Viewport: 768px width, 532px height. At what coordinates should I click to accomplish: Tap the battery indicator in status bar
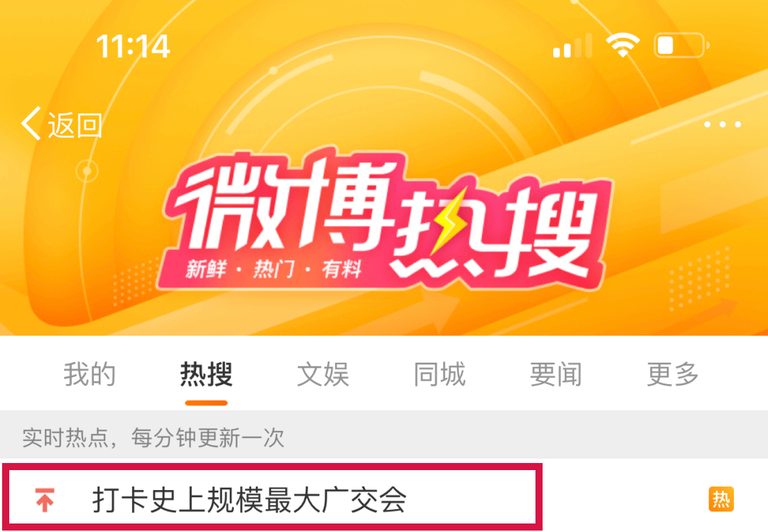click(681, 46)
